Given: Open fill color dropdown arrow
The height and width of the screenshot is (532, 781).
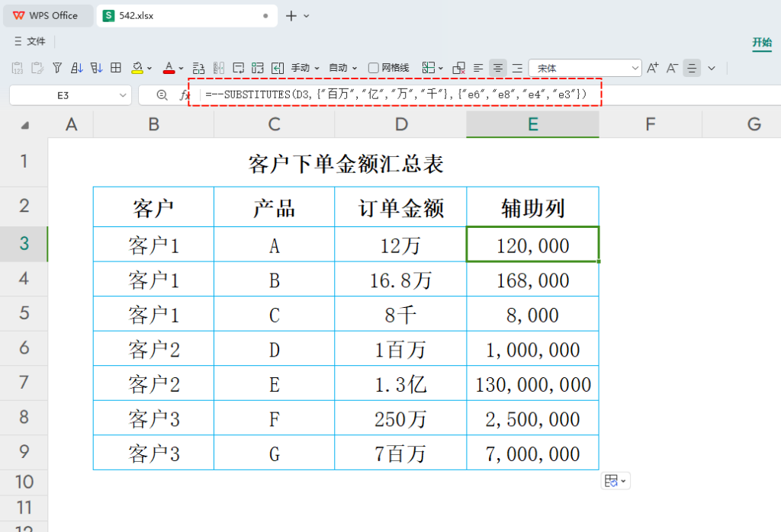Looking at the screenshot, I should click(149, 68).
